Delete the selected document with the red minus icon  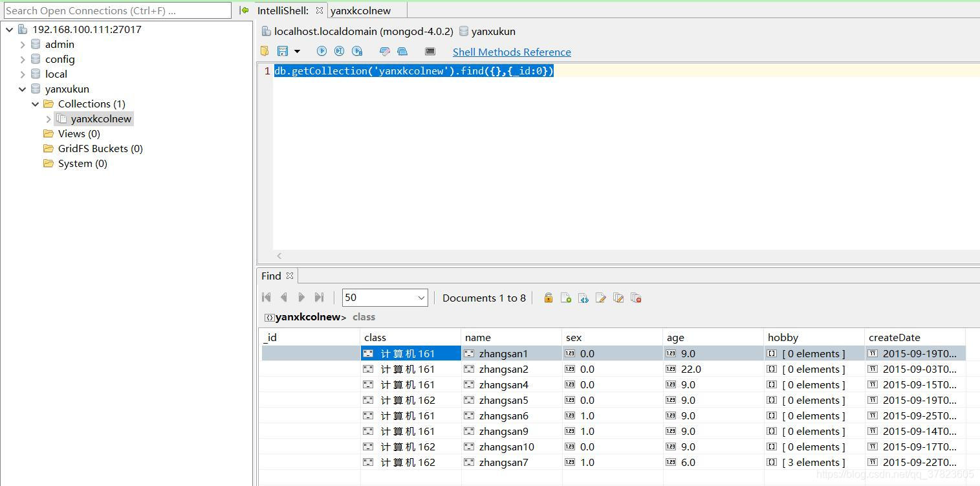[636, 298]
